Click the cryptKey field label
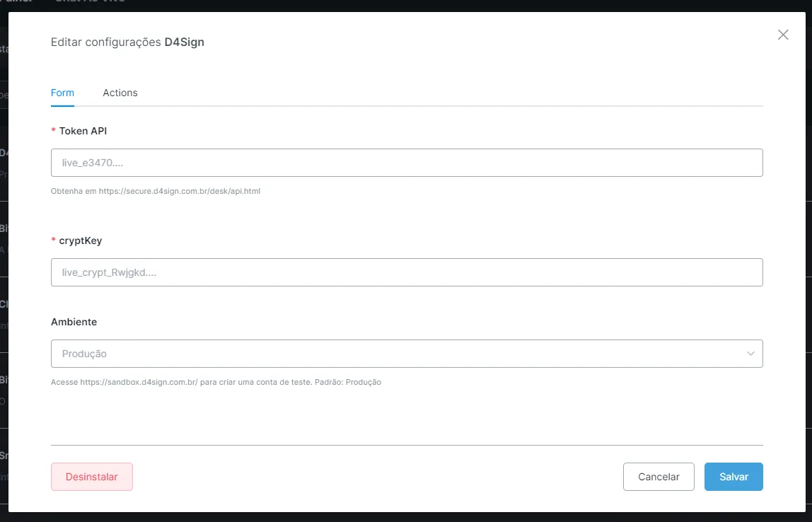Screen dimensions: 812x522 coord(80,240)
